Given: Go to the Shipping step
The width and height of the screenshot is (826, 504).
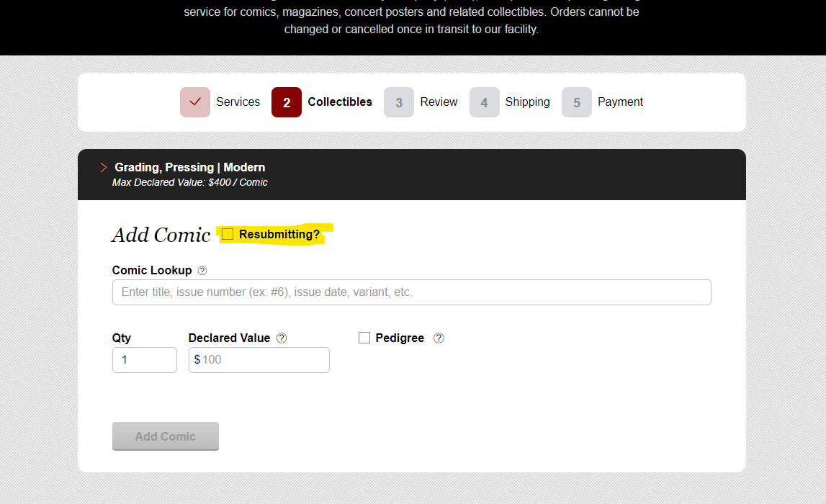Looking at the screenshot, I should tap(527, 102).
